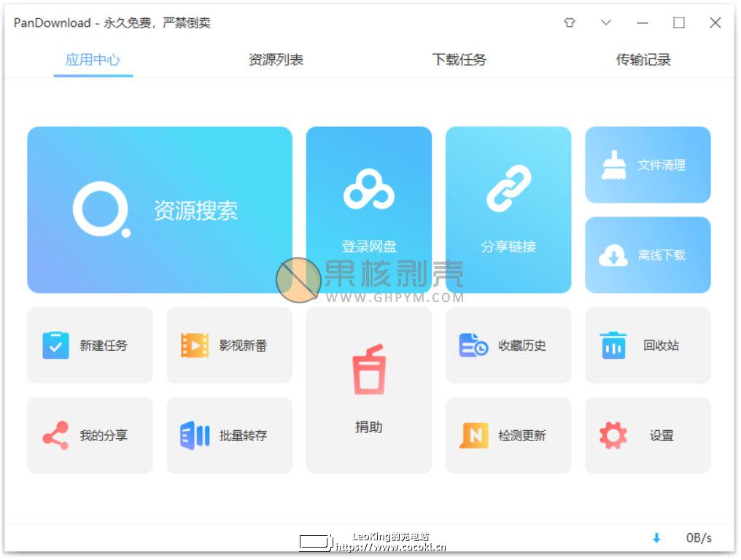This screenshot has height=560, width=741.
Task: Click the 分享链接 label
Action: (x=508, y=246)
